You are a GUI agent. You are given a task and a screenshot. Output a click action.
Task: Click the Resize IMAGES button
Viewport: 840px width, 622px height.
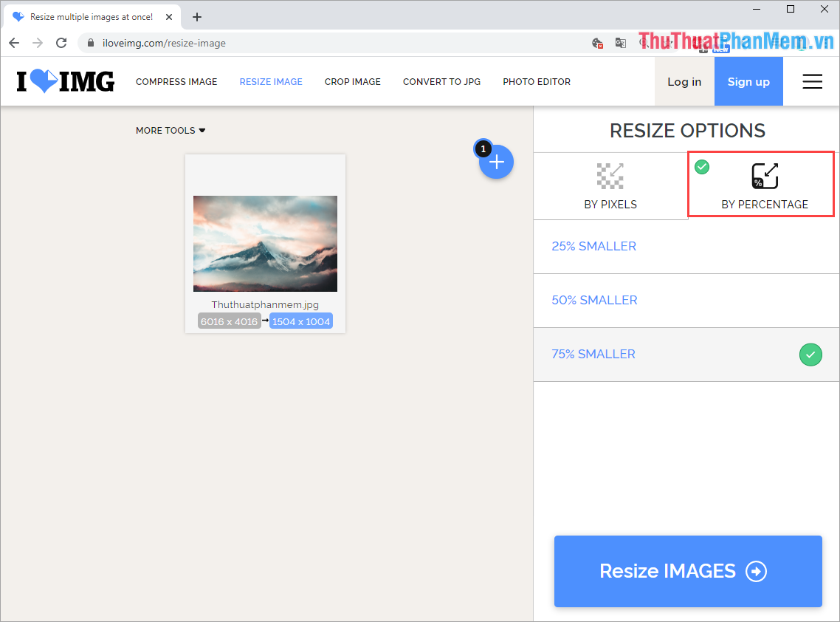tap(687, 571)
